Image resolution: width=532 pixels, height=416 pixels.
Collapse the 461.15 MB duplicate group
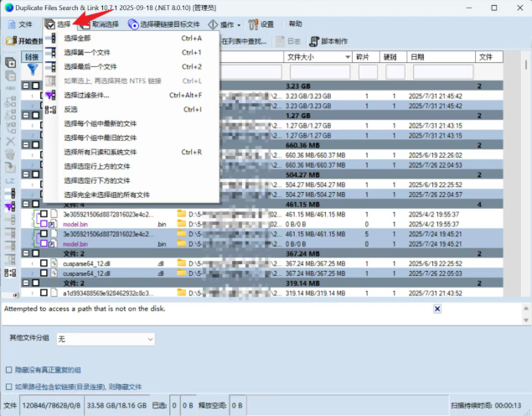[26, 204]
